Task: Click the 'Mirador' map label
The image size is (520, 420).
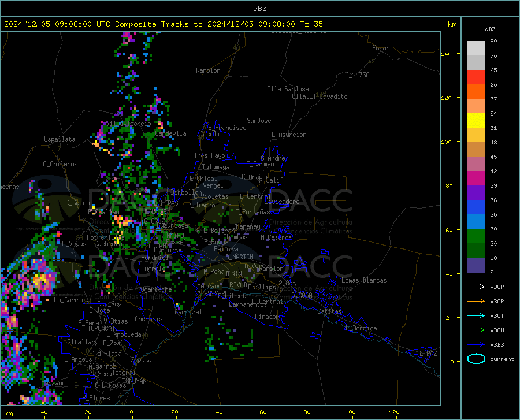Action: tap(267, 317)
